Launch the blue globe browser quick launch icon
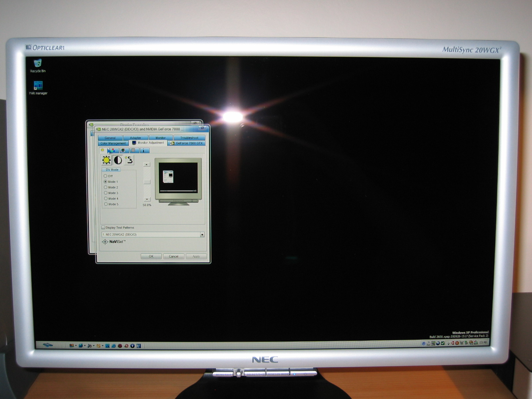Image resolution: width=532 pixels, height=399 pixels. point(81,345)
